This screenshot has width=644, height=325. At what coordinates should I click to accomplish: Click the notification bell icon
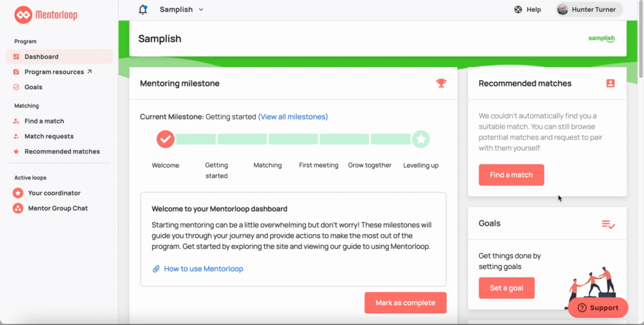(143, 10)
